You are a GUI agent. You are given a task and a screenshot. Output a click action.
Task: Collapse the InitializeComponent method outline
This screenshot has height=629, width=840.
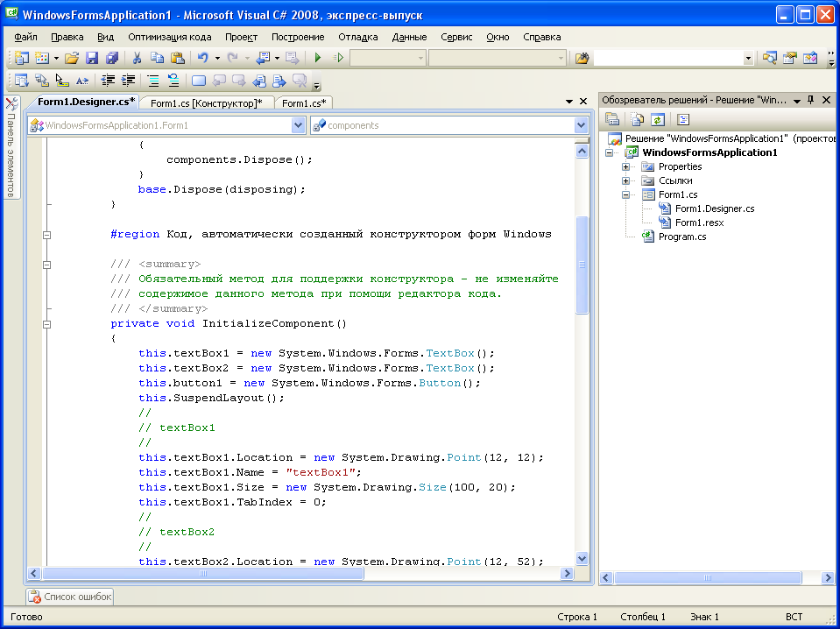point(47,324)
